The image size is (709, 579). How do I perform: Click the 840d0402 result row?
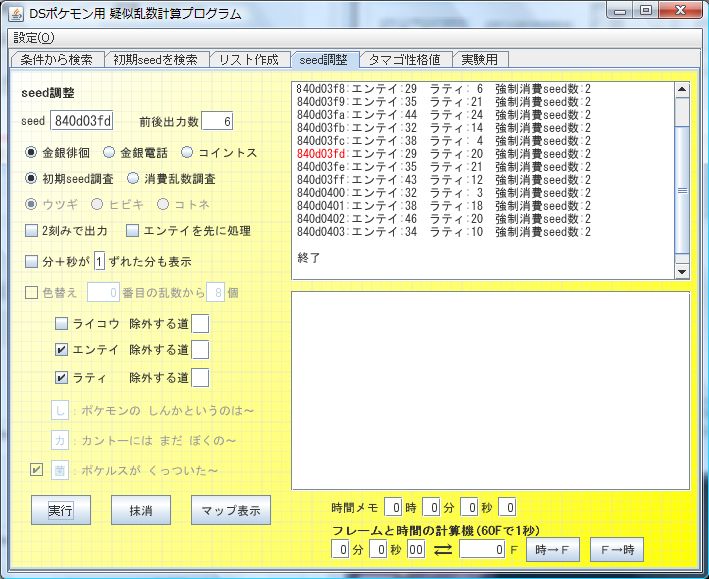(x=444, y=219)
